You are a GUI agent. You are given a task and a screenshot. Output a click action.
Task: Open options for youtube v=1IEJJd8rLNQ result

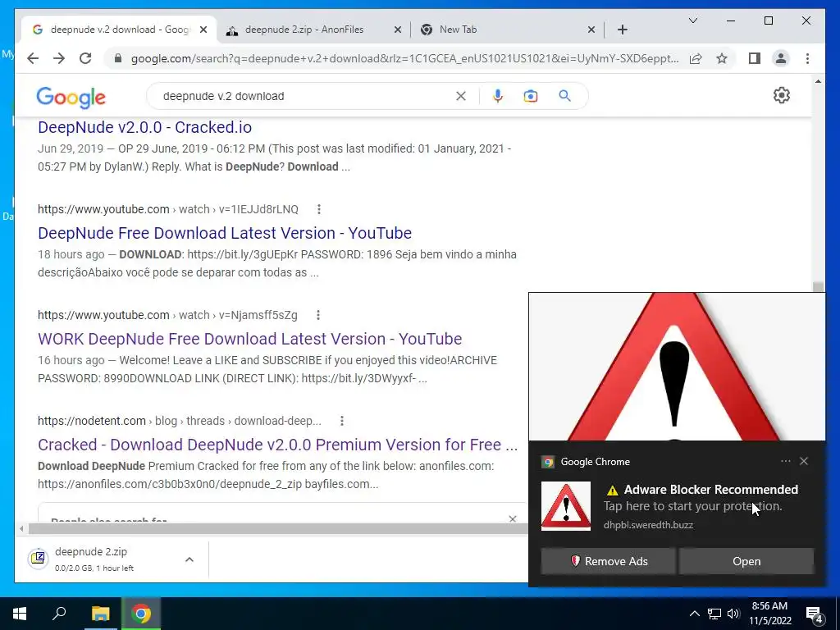[319, 209]
